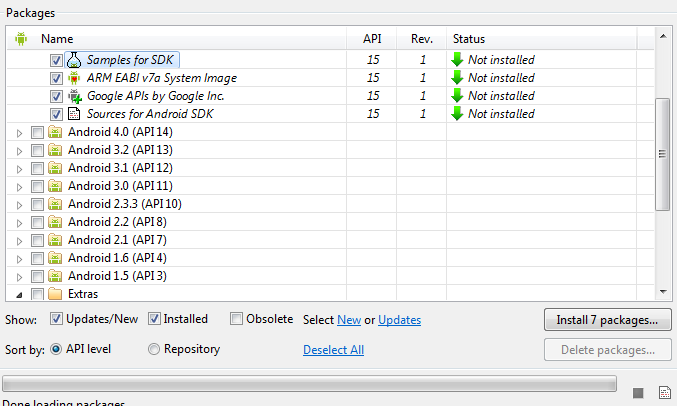This screenshot has width=677, height=406.
Task: Click the Android 3.2 (API 13) folder icon
Action: tap(55, 150)
